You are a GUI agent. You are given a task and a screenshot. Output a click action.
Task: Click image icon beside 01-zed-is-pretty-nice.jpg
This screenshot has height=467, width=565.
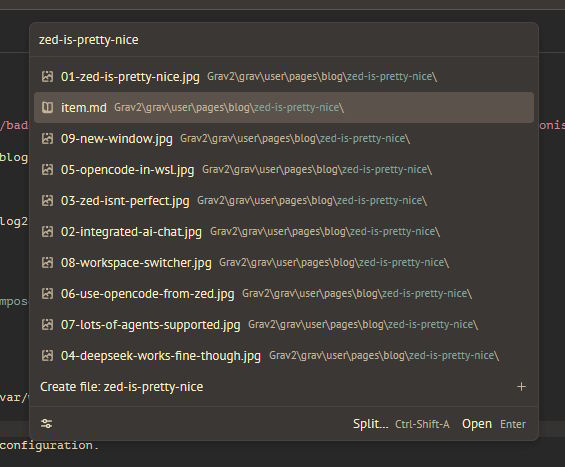point(47,76)
